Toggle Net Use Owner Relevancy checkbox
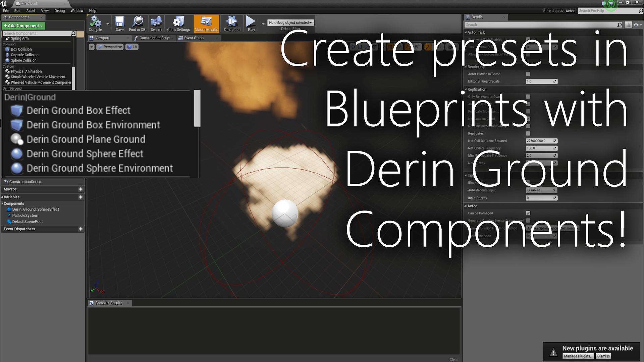Screen dimensions: 644x362 (x=528, y=126)
